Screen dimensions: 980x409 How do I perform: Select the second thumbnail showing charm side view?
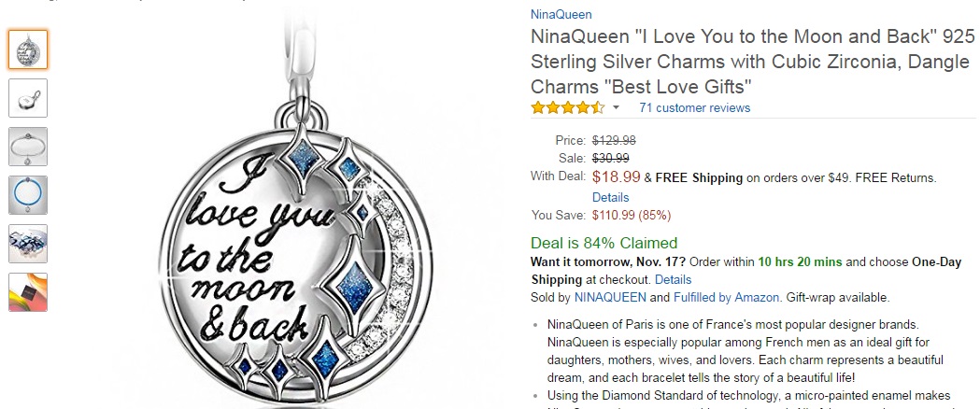pos(28,98)
